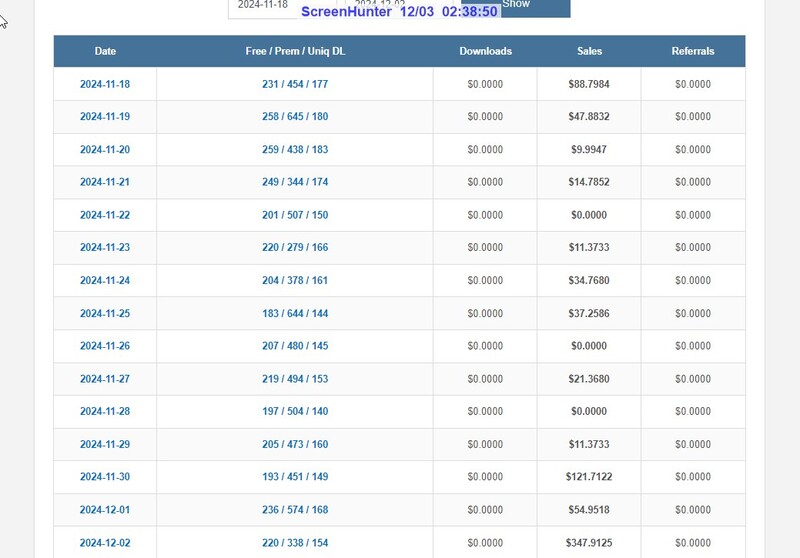This screenshot has width=800, height=558.
Task: Open the 2024-11-18 date link
Action: coord(105,84)
